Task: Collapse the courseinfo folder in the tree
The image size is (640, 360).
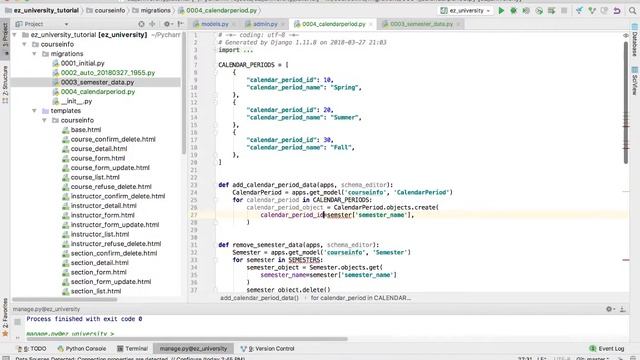Action: pyautogui.click(x=24, y=44)
